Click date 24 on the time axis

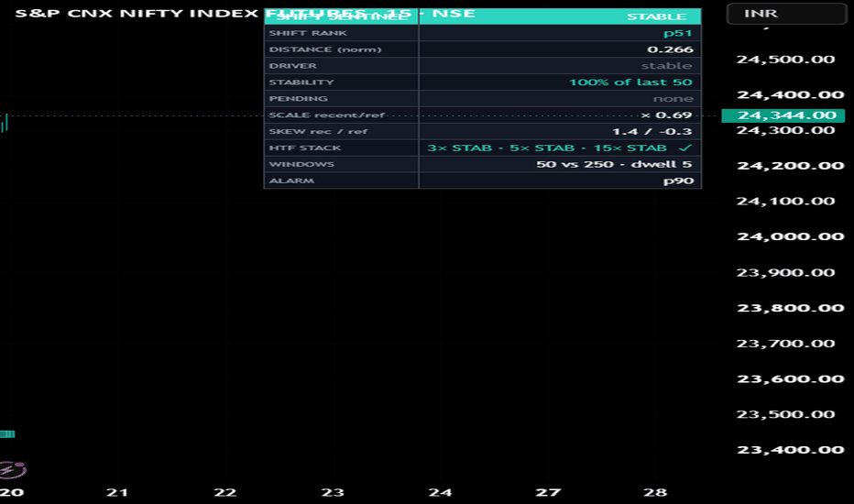[x=440, y=493]
